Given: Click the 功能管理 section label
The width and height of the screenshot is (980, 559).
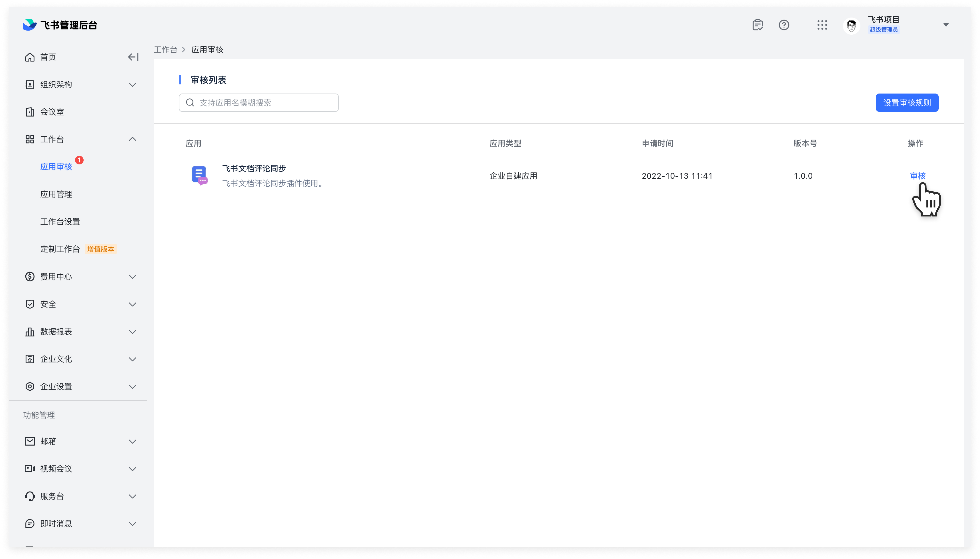Looking at the screenshot, I should [39, 415].
